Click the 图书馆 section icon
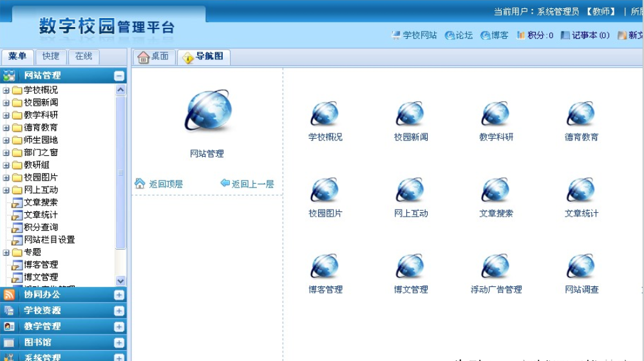 click(x=9, y=342)
